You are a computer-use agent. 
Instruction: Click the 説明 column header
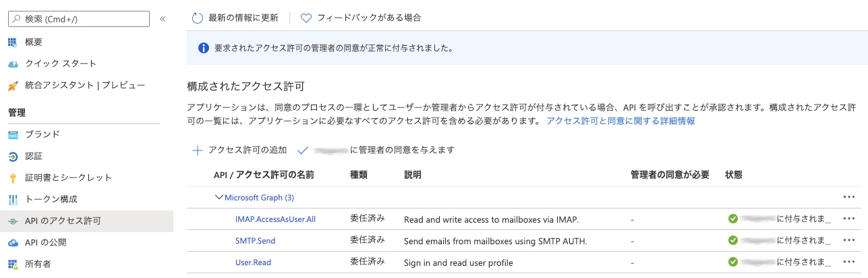click(x=413, y=175)
